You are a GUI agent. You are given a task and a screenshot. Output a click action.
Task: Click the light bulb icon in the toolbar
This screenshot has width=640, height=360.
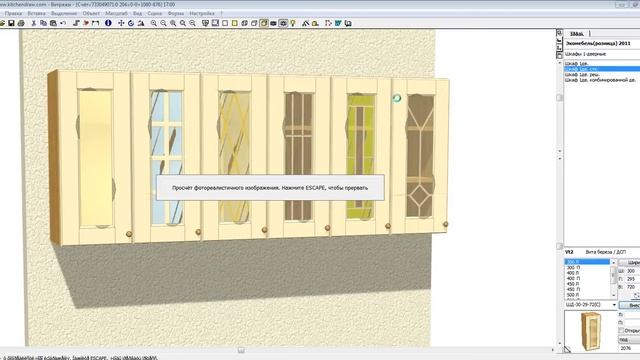pos(293,23)
